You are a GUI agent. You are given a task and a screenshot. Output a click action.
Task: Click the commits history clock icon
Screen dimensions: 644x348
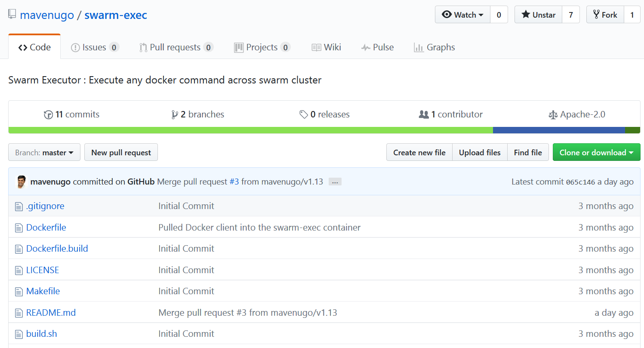[x=49, y=114]
